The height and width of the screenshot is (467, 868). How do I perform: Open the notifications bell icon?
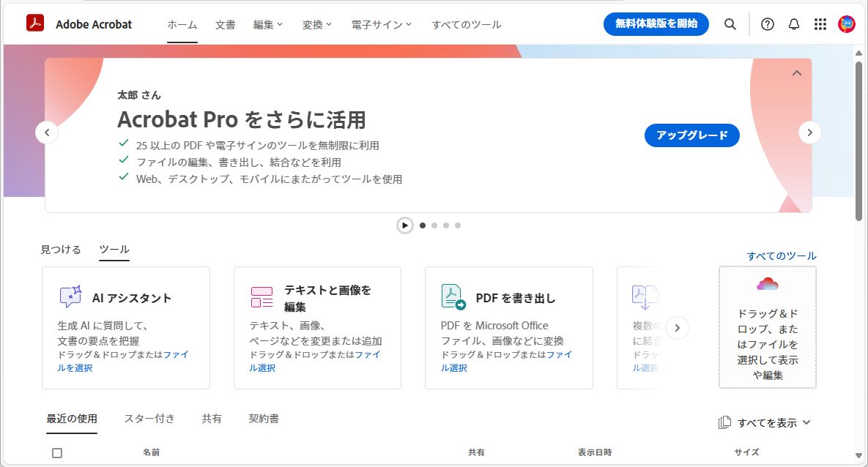coord(794,24)
